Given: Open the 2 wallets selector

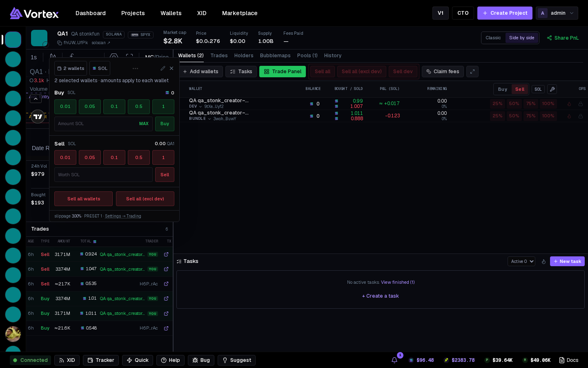Looking at the screenshot, I should click(x=71, y=68).
